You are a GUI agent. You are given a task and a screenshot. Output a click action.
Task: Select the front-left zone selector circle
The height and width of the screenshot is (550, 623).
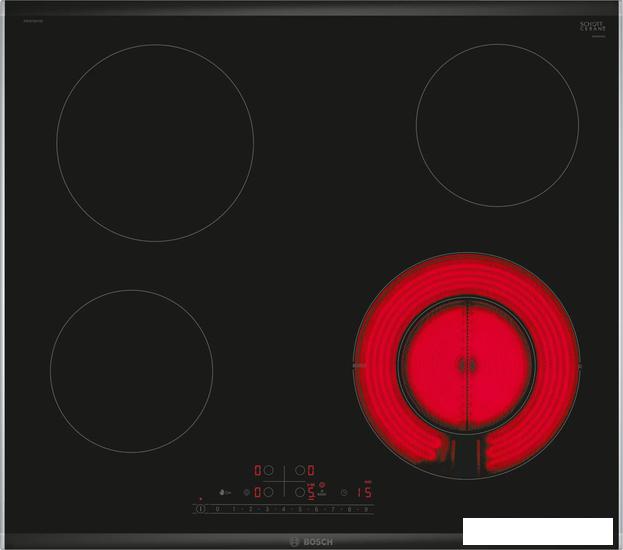click(270, 492)
